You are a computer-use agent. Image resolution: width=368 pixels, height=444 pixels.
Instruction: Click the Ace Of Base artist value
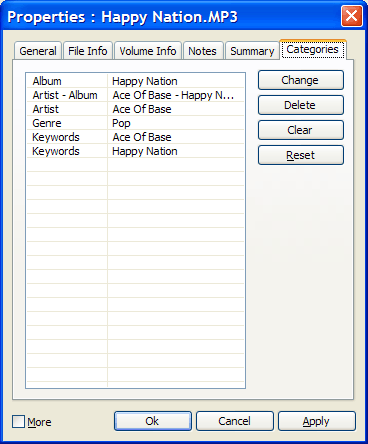(x=142, y=109)
